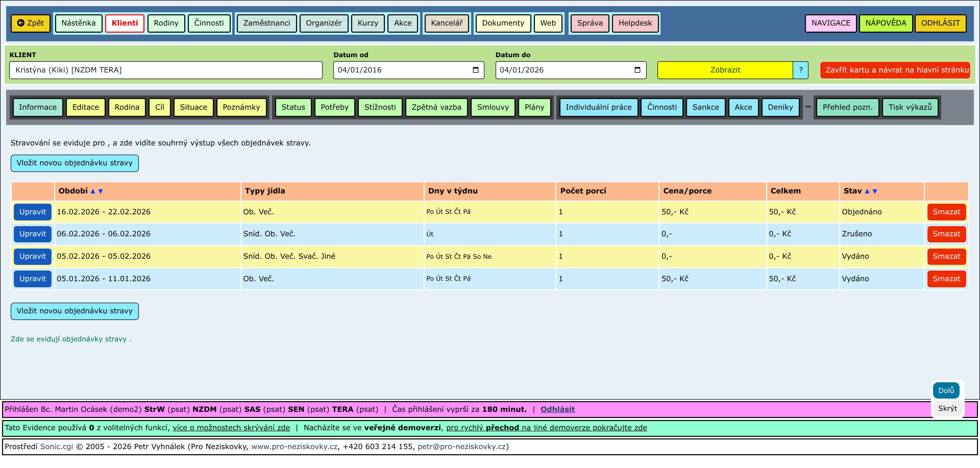
Task: Open the Organizér section
Action: [324, 23]
